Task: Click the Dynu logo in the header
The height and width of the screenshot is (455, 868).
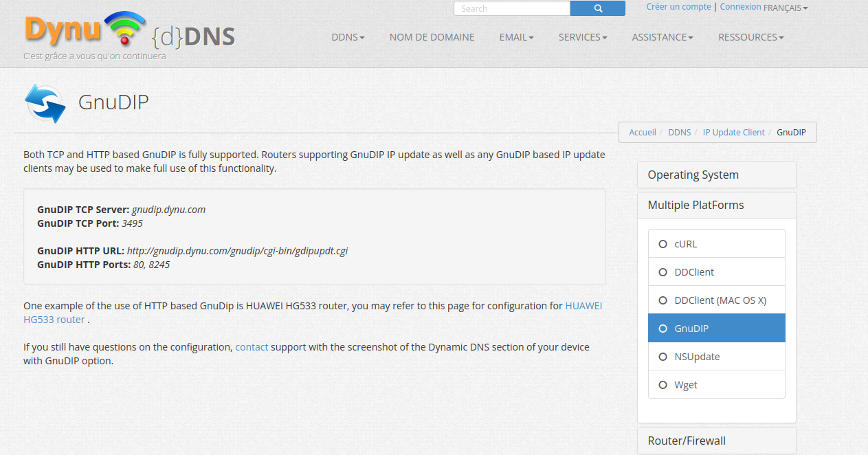Action: tap(129, 33)
